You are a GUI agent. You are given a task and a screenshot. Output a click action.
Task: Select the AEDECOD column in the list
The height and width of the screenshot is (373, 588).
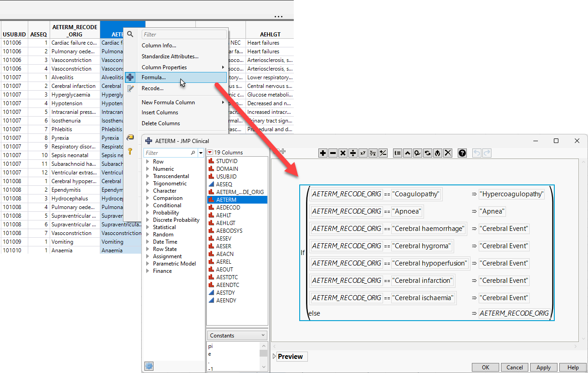pos(237,207)
